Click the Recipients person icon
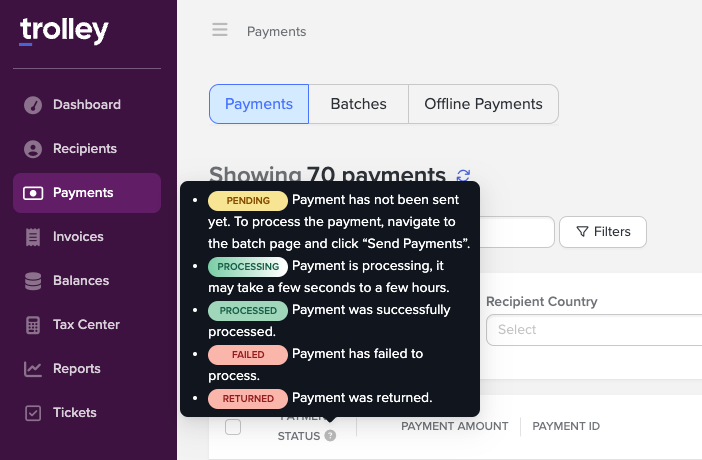This screenshot has width=702, height=460. coord(33,149)
